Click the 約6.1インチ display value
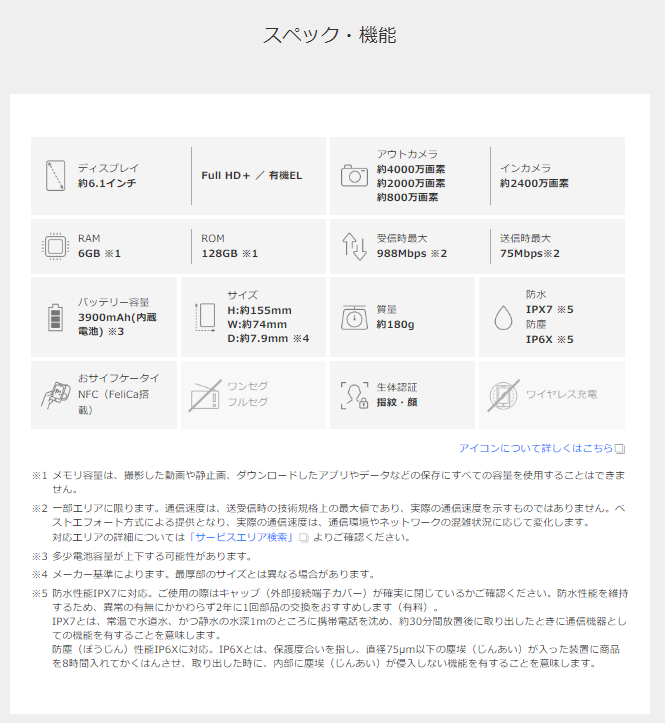This screenshot has height=723, width=665. coord(107,183)
